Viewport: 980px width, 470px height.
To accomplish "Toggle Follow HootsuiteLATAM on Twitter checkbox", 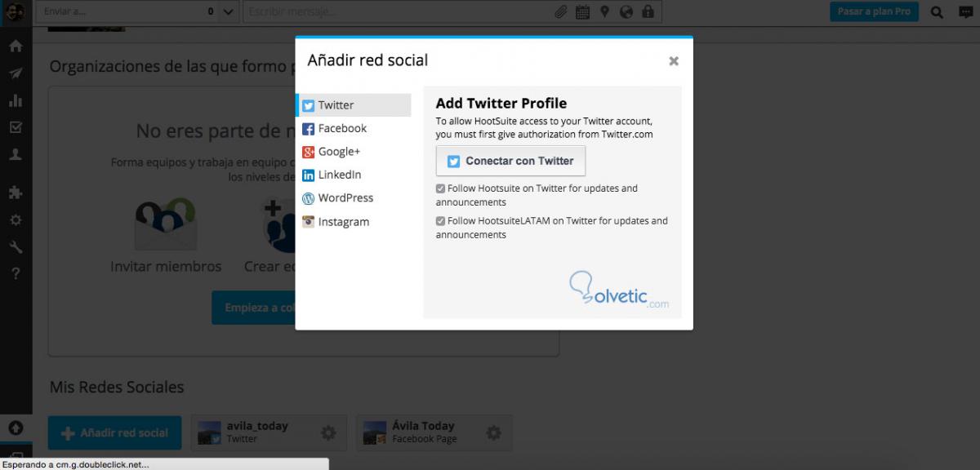I will click(x=440, y=221).
